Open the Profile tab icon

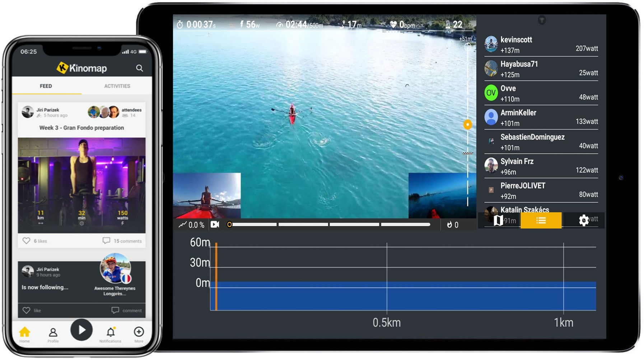point(53,333)
